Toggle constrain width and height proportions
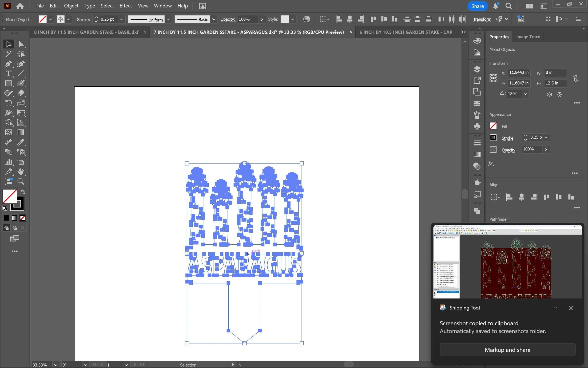This screenshot has width=588, height=368. point(576,78)
